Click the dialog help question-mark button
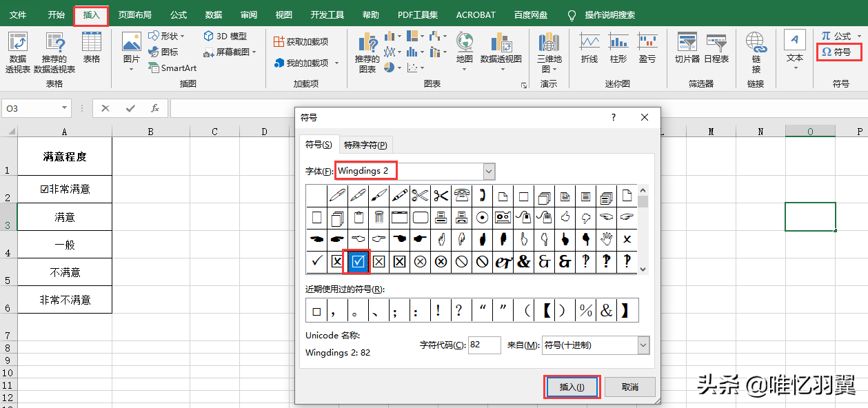This screenshot has height=408, width=868. (614, 118)
